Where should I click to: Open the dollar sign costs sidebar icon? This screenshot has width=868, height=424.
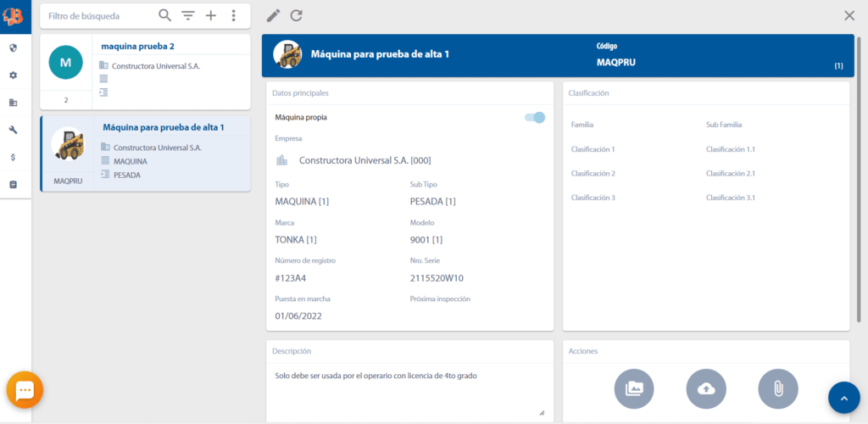point(14,157)
